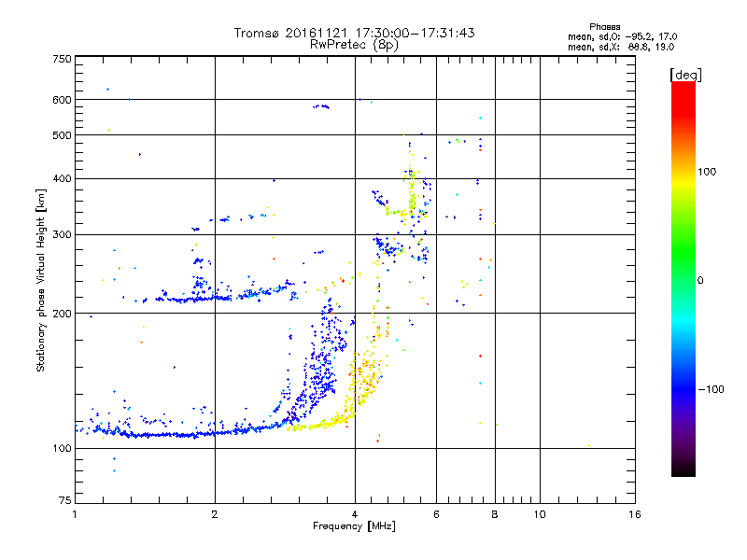Viewport: 747px width, 560px height.
Task: Click y-axis tick label '750'
Action: (62, 59)
